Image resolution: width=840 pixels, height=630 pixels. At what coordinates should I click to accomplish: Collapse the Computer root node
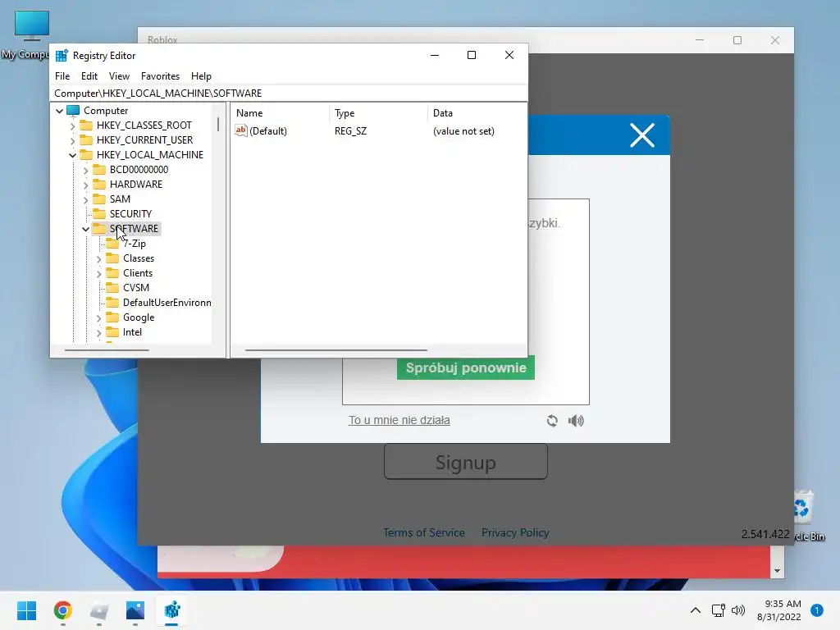[x=59, y=111]
